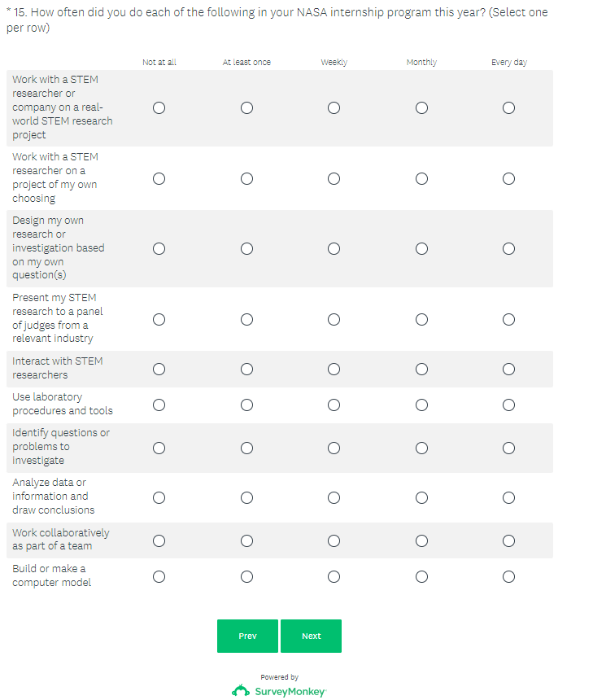Choose 'Weekly' for project of my own choosing
The image size is (593, 700).
[x=334, y=178]
